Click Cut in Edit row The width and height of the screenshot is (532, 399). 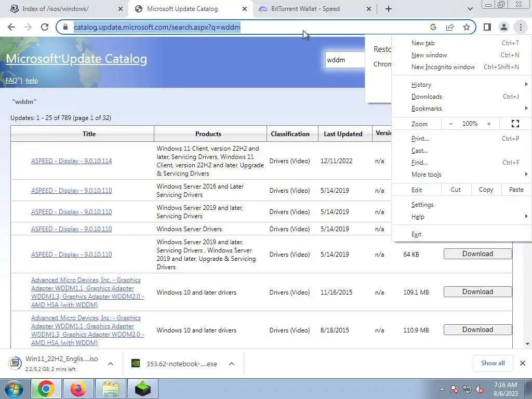pos(456,190)
